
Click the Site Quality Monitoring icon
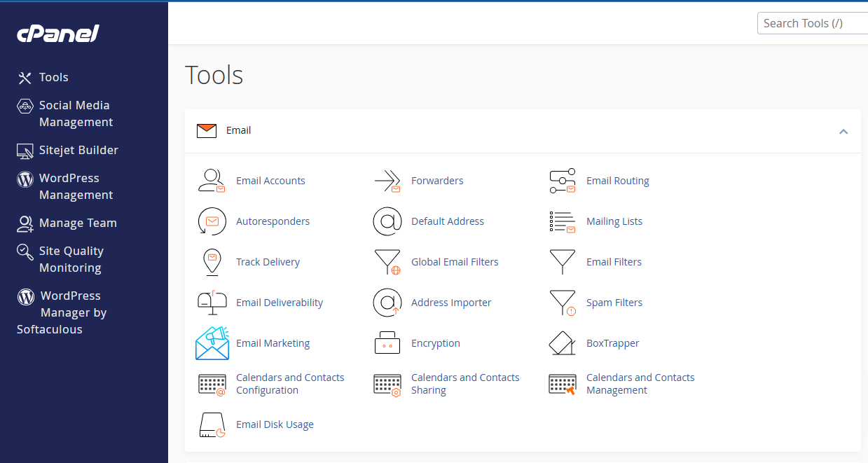pos(25,251)
